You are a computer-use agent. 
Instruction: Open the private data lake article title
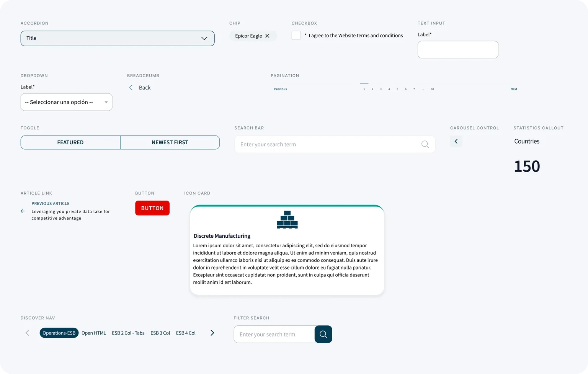(x=70, y=215)
